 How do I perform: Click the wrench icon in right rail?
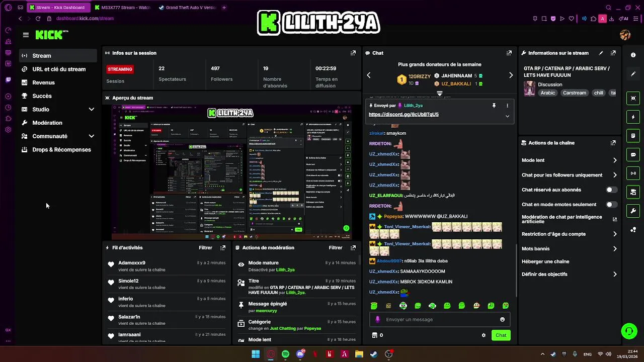(633, 211)
